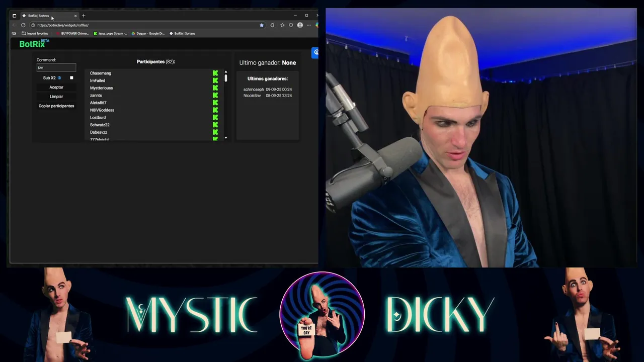
Task: Close the BotRix | Sorteos tab
Action: [x=75, y=16]
